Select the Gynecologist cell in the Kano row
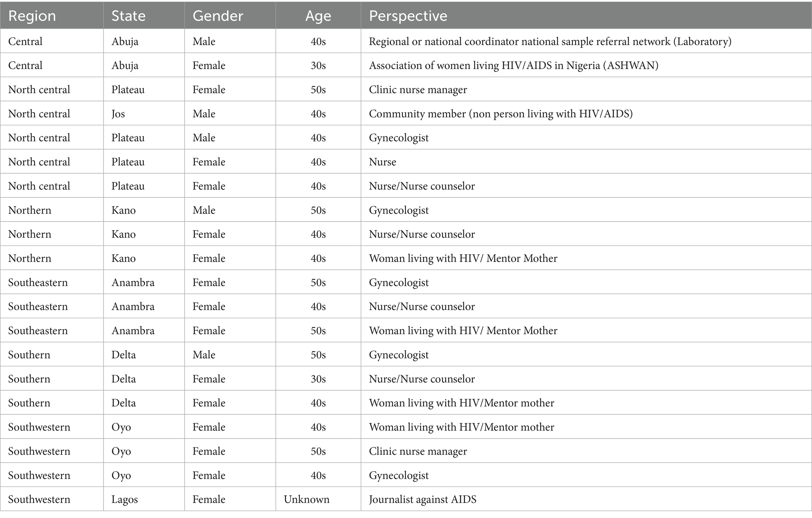The height and width of the screenshot is (518, 812). [x=399, y=210]
